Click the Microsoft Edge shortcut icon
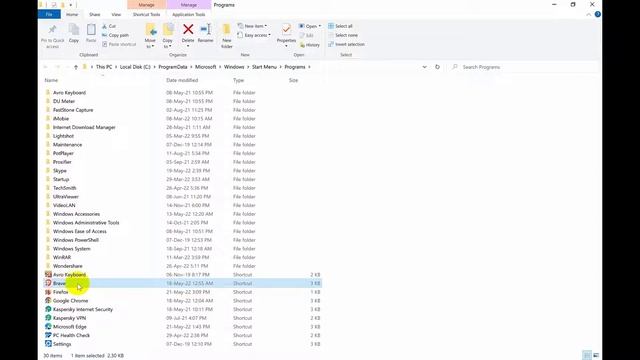 click(48, 327)
